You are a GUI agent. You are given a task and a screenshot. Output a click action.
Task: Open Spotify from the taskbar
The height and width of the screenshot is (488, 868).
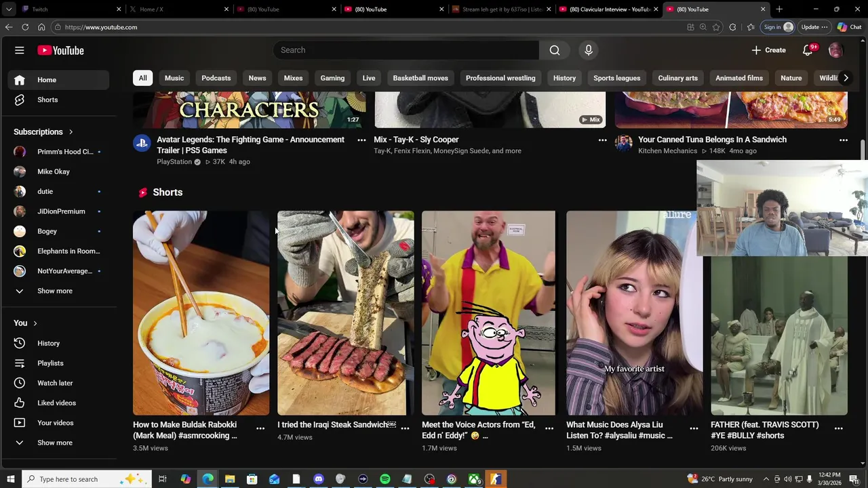coord(384,479)
